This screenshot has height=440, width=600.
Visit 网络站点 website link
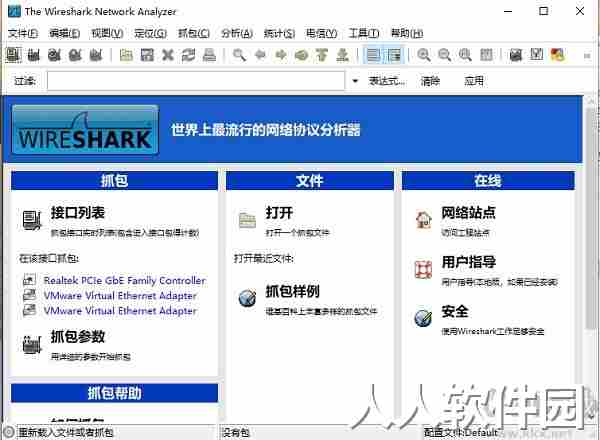click(x=468, y=213)
